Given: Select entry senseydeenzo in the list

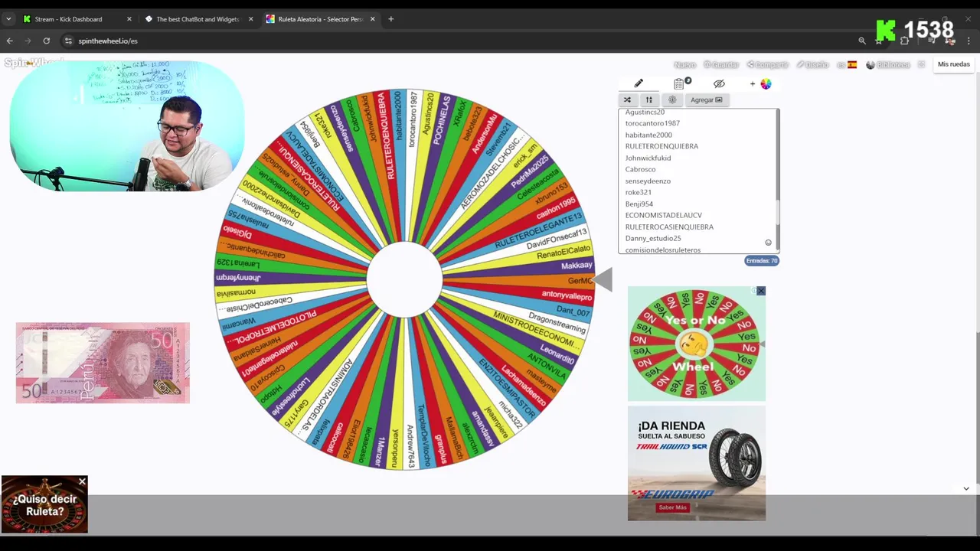Looking at the screenshot, I should coord(648,181).
